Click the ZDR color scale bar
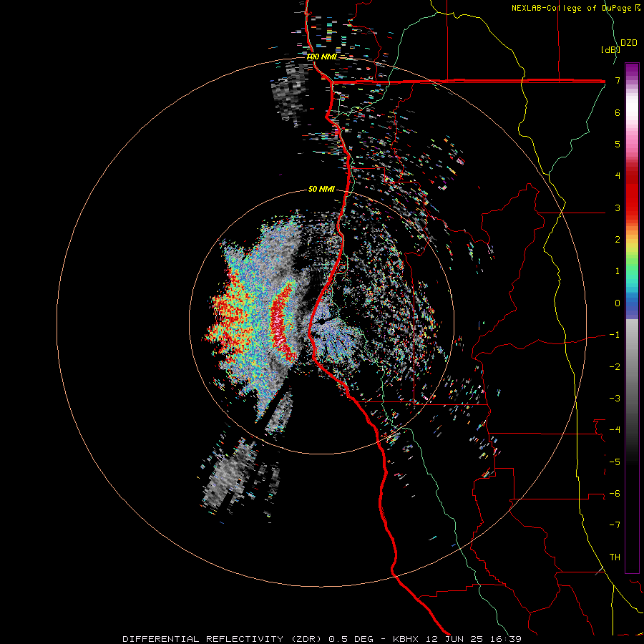 tap(632, 318)
